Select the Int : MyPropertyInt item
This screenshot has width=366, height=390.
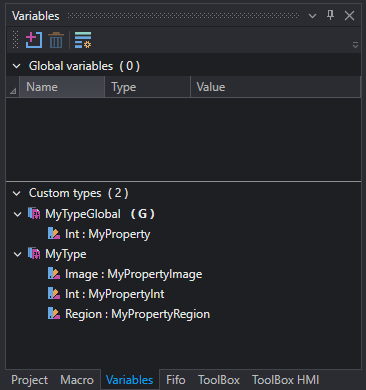(x=115, y=294)
